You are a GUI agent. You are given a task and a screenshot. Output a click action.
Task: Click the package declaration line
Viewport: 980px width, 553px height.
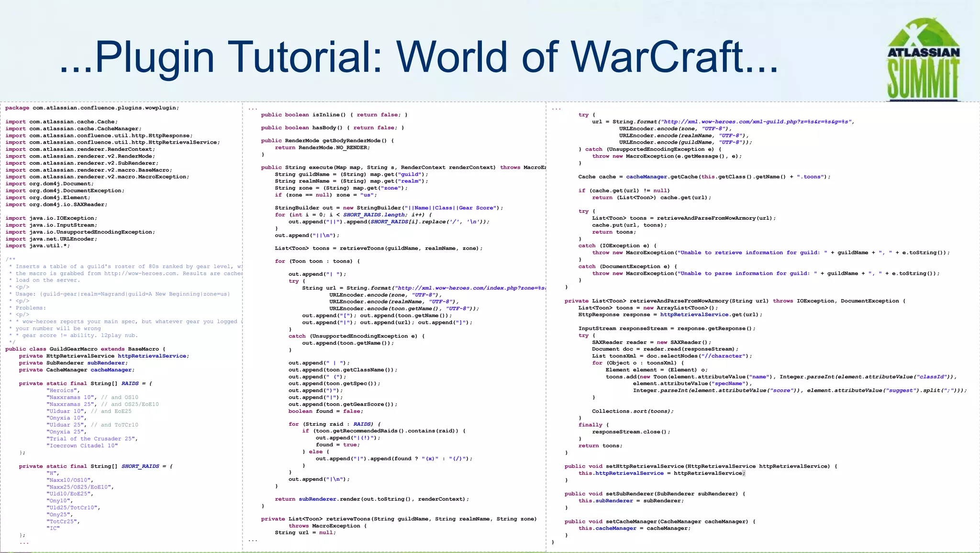(x=92, y=108)
